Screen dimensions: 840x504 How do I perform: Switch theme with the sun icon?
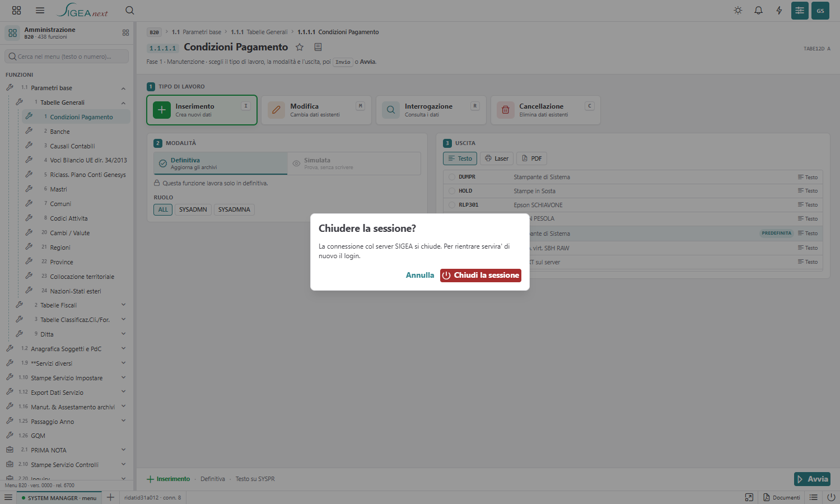pos(738,11)
